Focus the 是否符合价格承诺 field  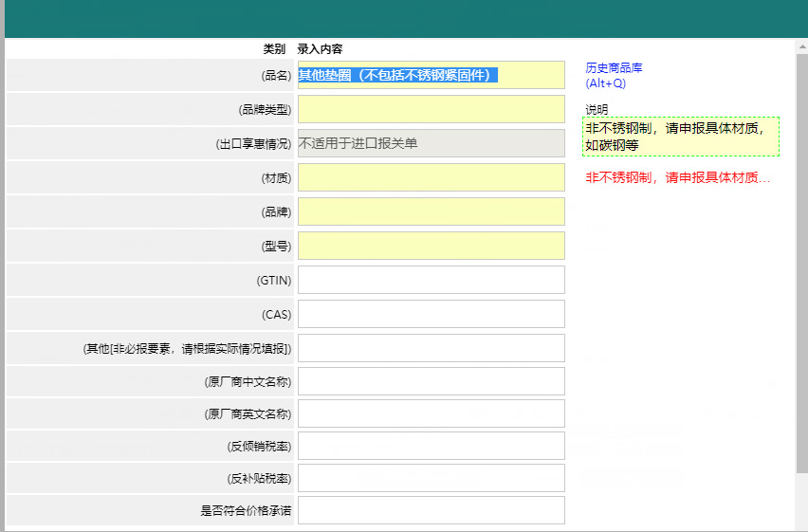click(x=432, y=510)
